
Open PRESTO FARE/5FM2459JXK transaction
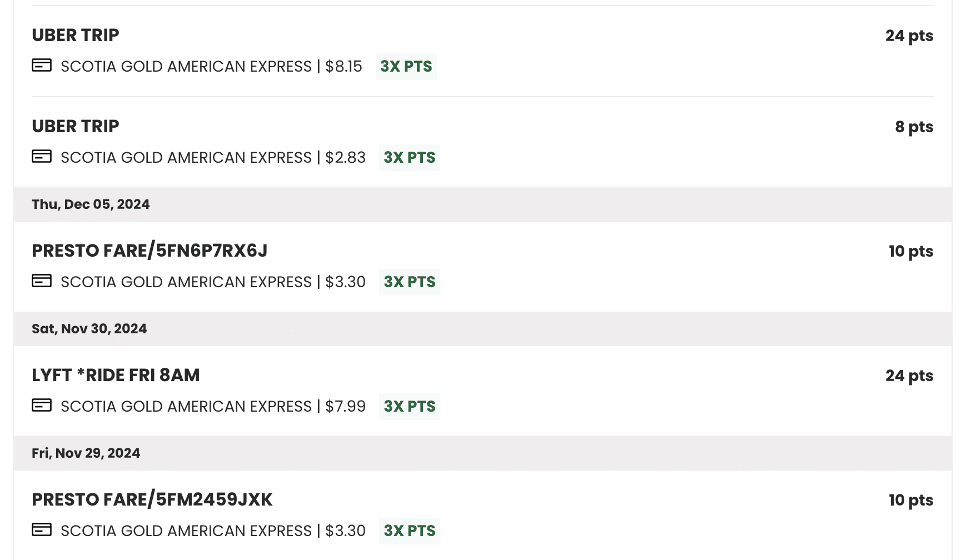152,499
